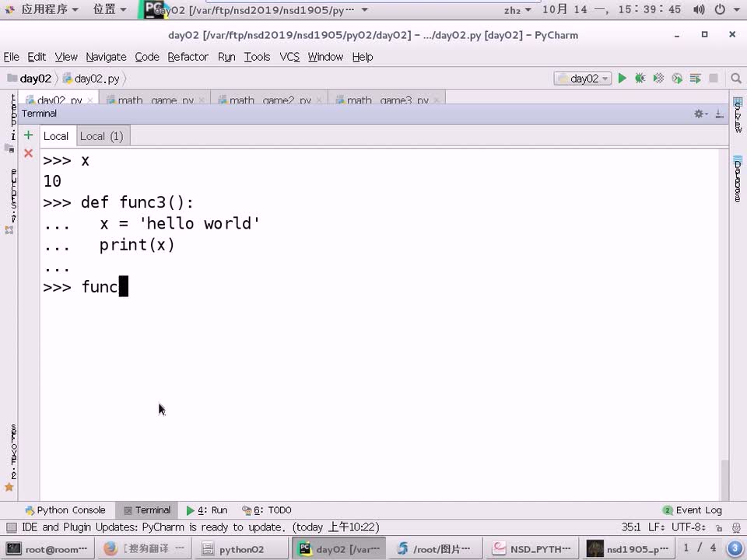Switch to Local (1) terminal tab

point(102,136)
